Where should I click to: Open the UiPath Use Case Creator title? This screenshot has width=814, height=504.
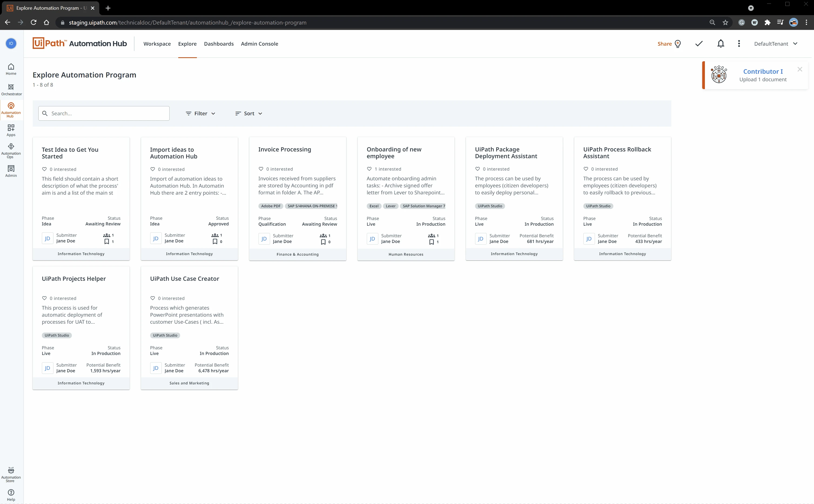(x=184, y=279)
